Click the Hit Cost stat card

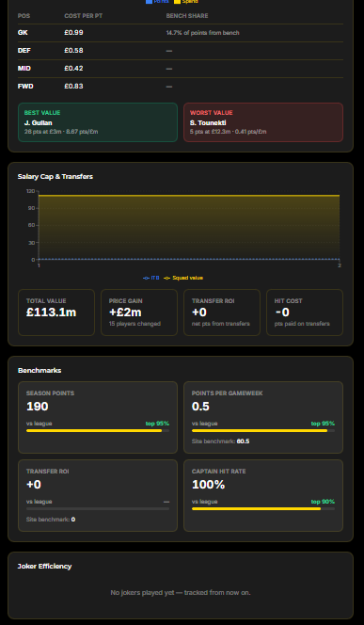[305, 312]
